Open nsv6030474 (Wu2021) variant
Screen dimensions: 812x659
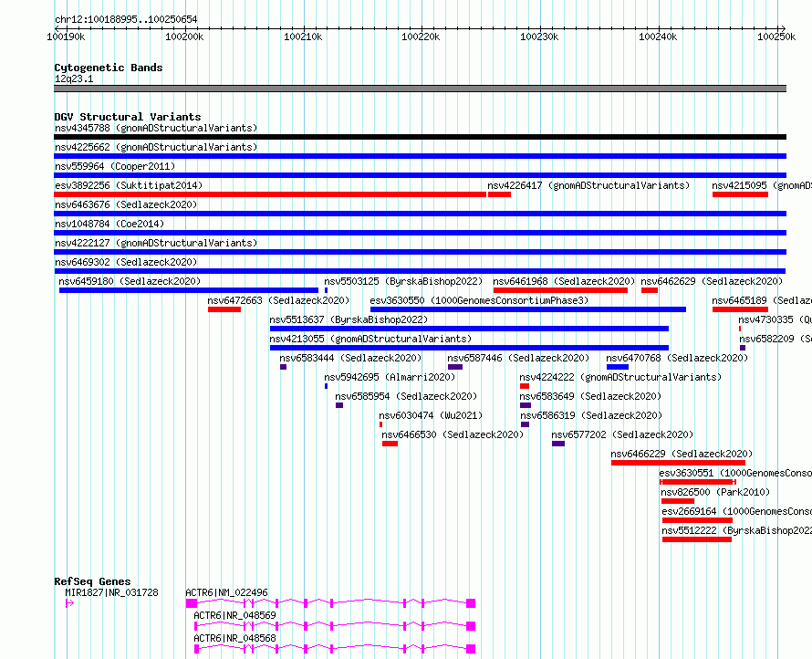[431, 415]
